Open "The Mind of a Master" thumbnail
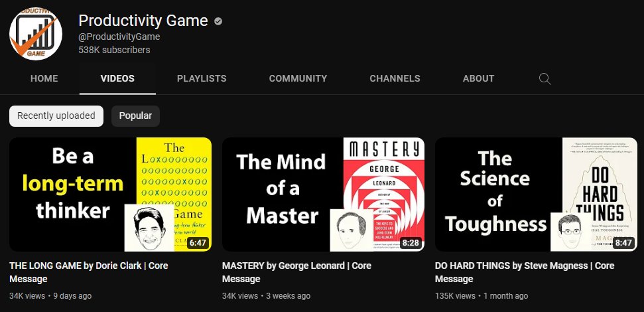Viewport: 644px width, 312px height. pos(323,194)
